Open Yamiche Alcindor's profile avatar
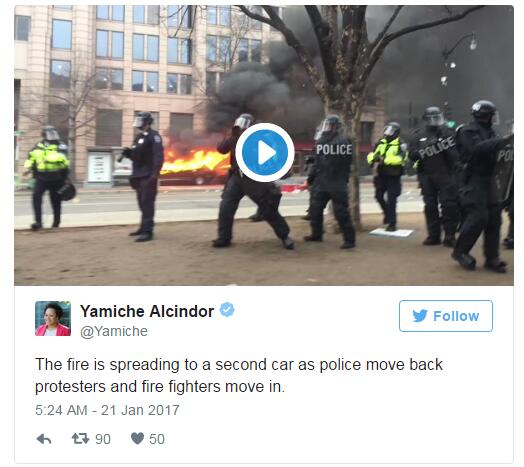 53,319
